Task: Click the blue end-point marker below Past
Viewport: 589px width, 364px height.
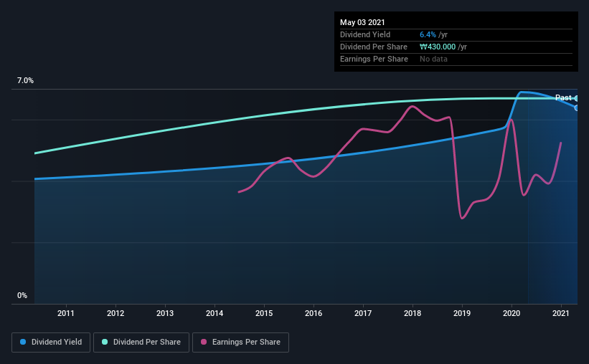Action: [576, 108]
